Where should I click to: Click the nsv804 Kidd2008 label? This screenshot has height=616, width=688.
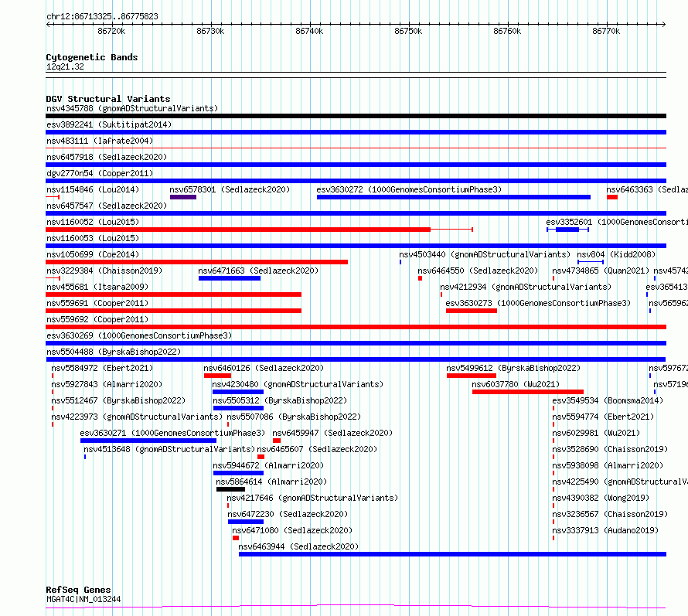click(x=616, y=254)
